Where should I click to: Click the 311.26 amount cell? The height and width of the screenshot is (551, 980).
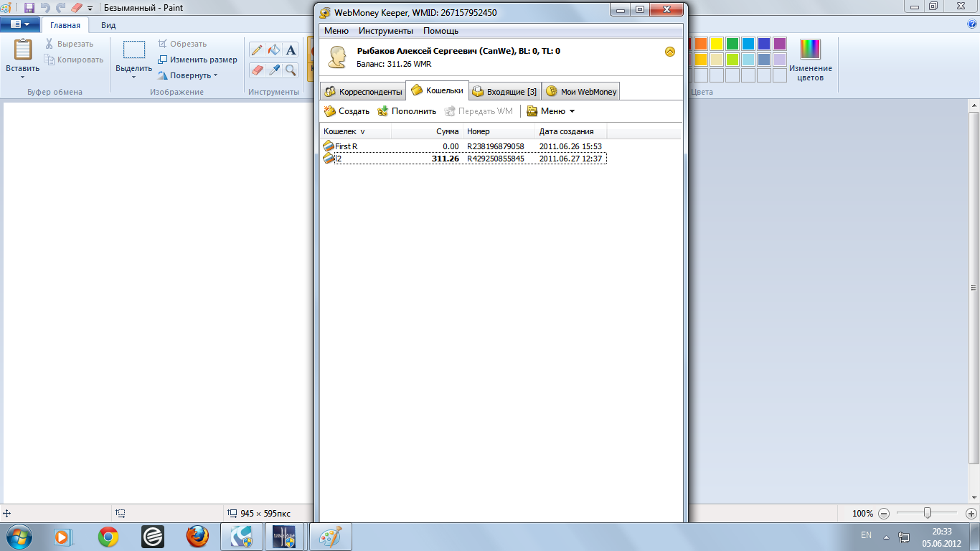click(x=446, y=159)
